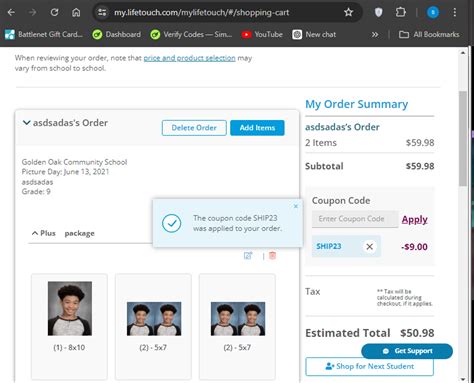
Task: Click the Estimated Total $50.98 amount
Action: pyautogui.click(x=417, y=333)
